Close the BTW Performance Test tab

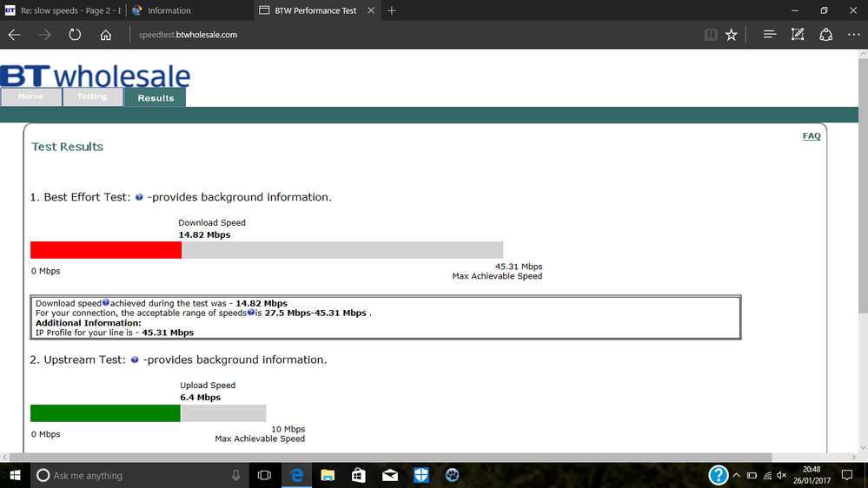pyautogui.click(x=371, y=10)
